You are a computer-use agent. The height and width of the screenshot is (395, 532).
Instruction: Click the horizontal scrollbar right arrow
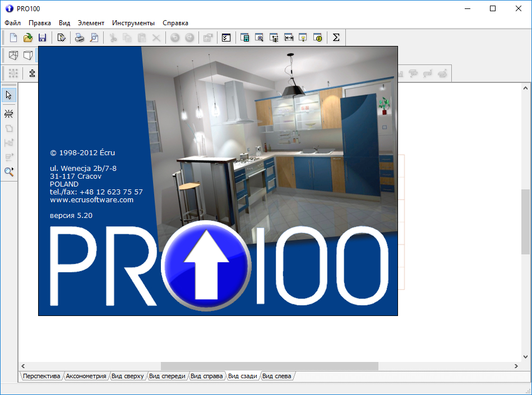pyautogui.click(x=516, y=366)
